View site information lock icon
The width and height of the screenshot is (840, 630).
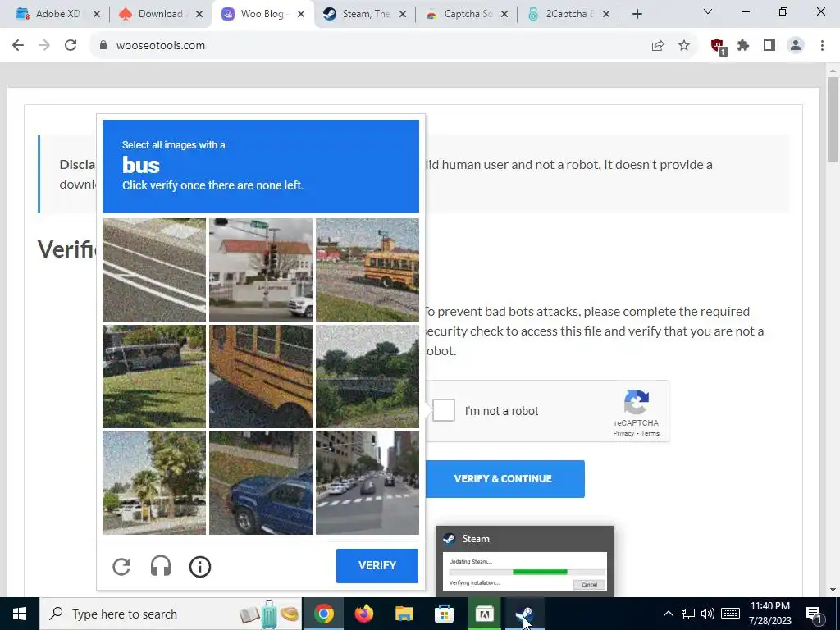point(103,46)
